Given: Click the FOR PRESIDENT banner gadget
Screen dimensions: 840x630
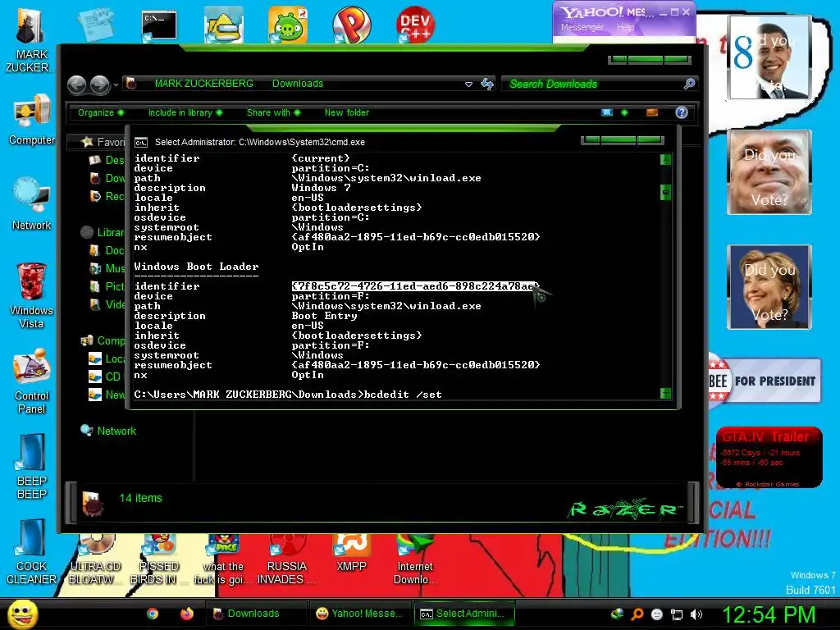Looking at the screenshot, I should tap(765, 381).
